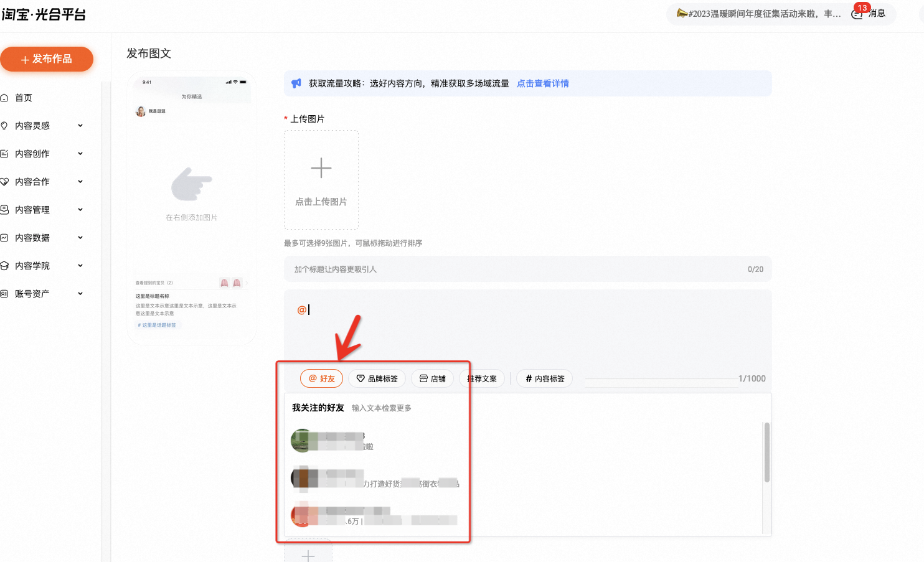
Task: Expand the 内容管理 menu chevron
Action: click(80, 210)
